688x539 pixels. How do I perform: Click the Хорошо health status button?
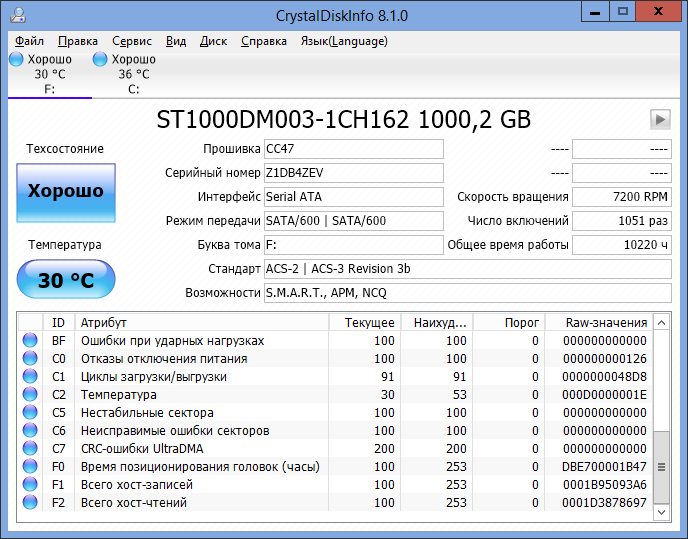(x=66, y=191)
